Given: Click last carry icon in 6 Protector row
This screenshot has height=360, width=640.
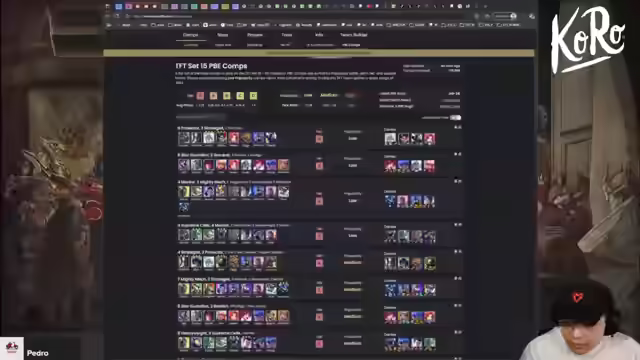Looking at the screenshot, I should tap(429, 139).
